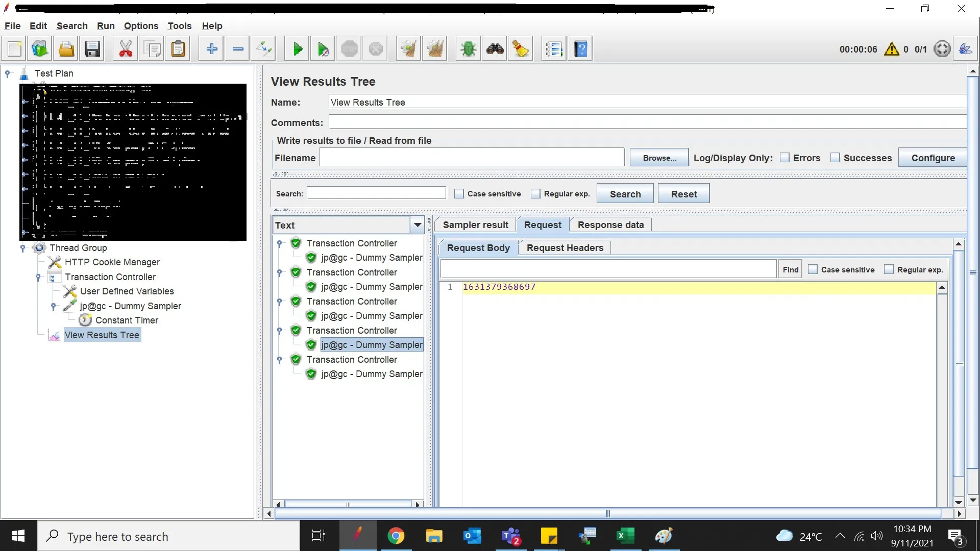Click the scissors Cut icon

(125, 49)
